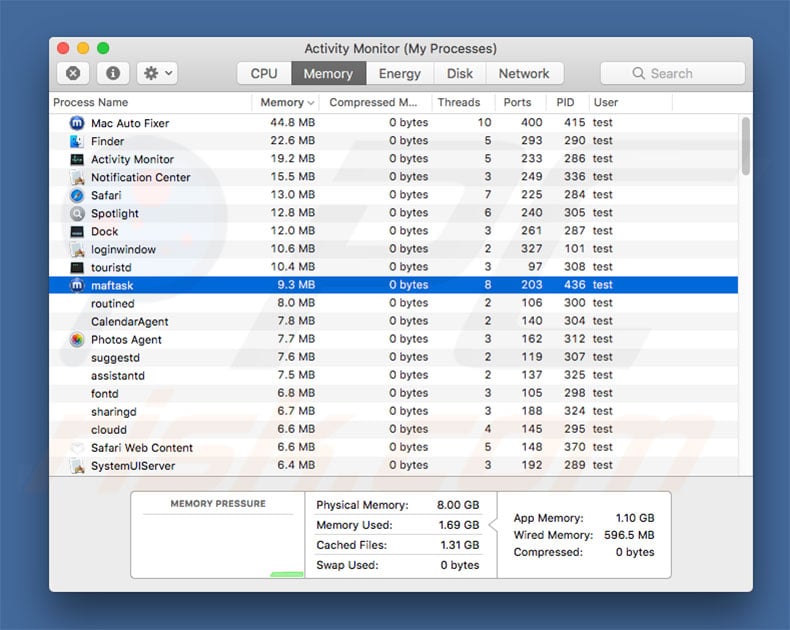The width and height of the screenshot is (790, 630).
Task: Select the assistantd process row
Action: pos(393,375)
